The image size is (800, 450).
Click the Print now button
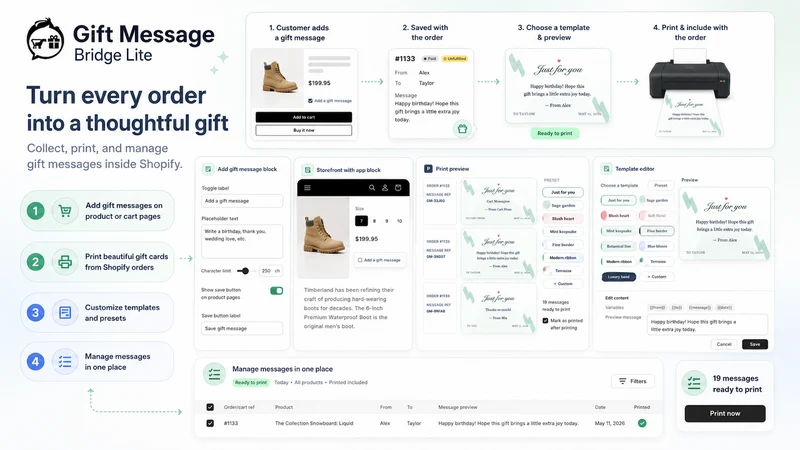(x=725, y=413)
